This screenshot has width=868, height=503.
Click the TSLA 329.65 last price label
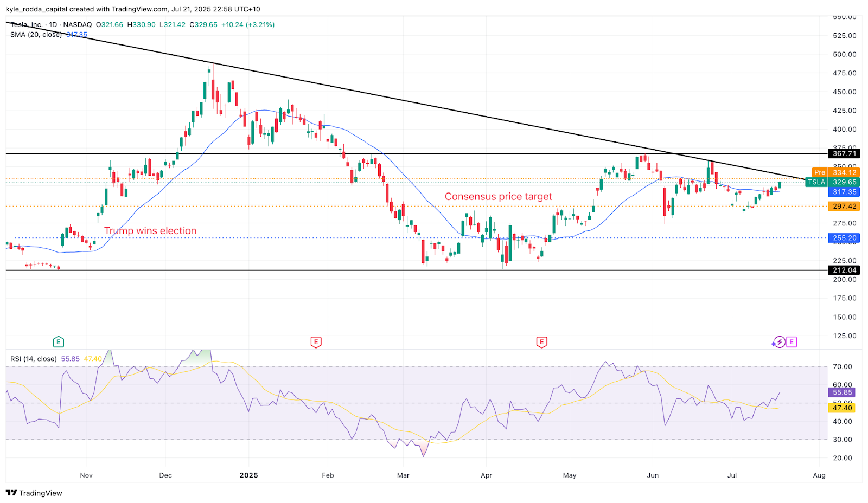pos(832,182)
